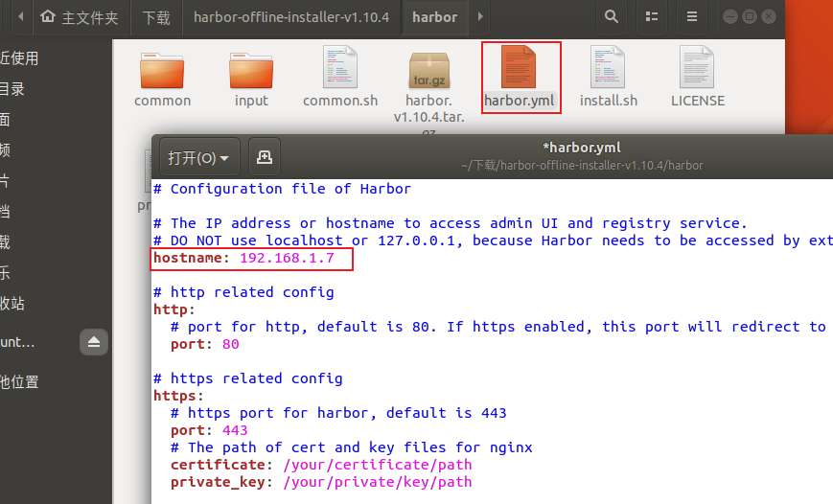
Task: Click the '# https port for harbor' comment
Action: pyautogui.click(x=338, y=413)
